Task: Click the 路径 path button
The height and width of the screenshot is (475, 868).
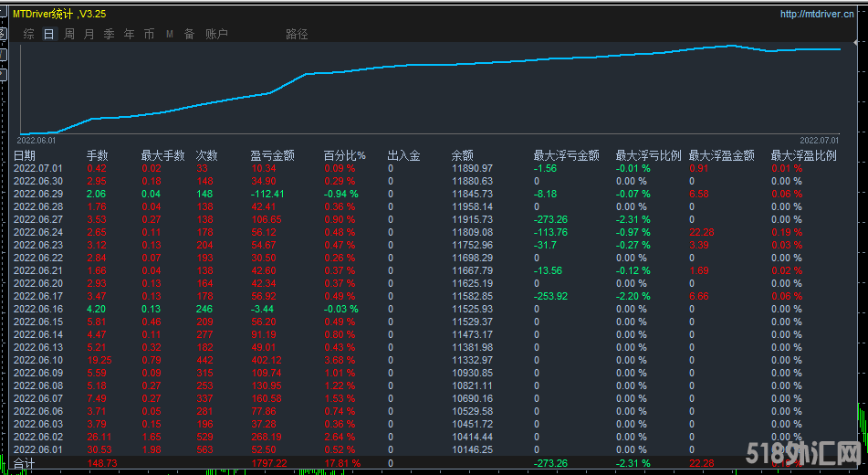Action: point(297,35)
